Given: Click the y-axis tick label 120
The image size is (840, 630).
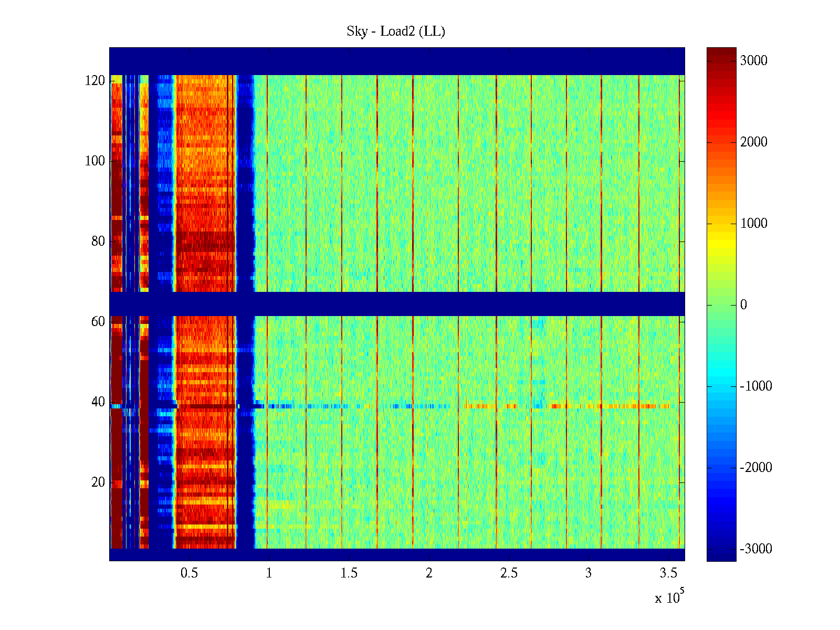Looking at the screenshot, I should [x=95, y=81].
